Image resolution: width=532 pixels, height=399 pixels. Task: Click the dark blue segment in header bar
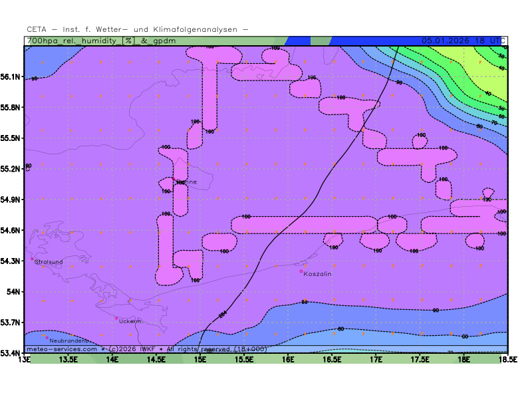(x=299, y=41)
